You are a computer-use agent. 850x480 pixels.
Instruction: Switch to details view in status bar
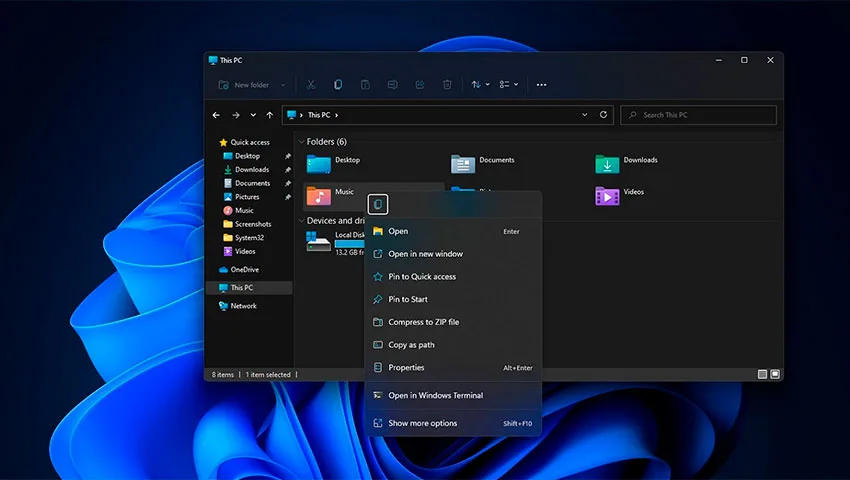tap(762, 374)
